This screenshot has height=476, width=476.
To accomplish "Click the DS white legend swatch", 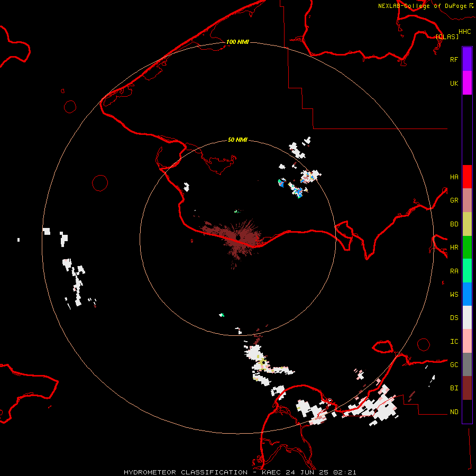I will pos(467,317).
